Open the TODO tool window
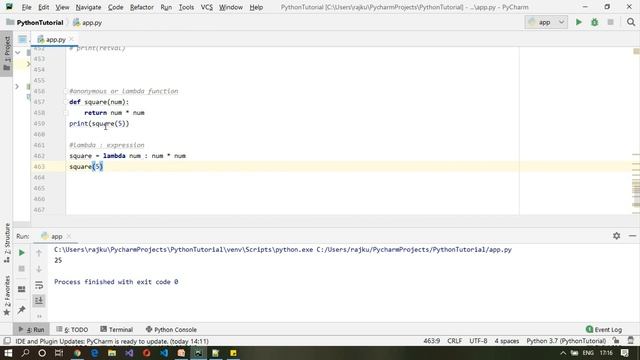Screen dimensions: 640x360 click(x=72, y=329)
